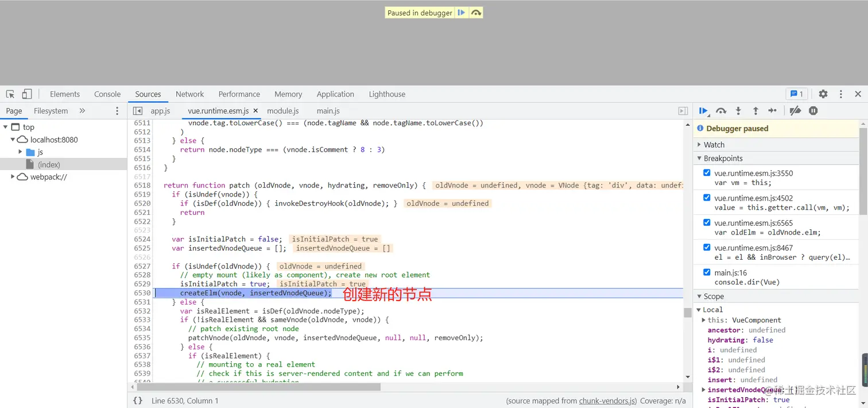The width and height of the screenshot is (868, 408).
Task: Open DevTools more options kebab menu
Action: 841,94
